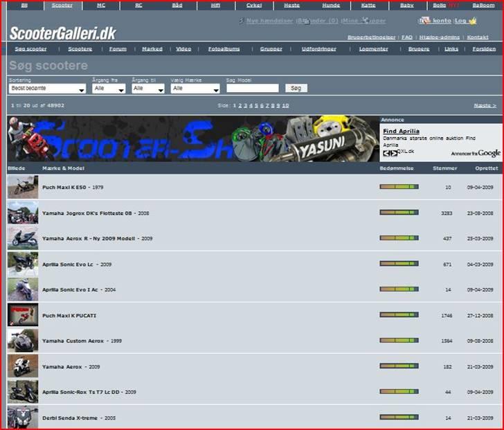Click the Derbi Senda X-treme thumbnail

[22, 417]
